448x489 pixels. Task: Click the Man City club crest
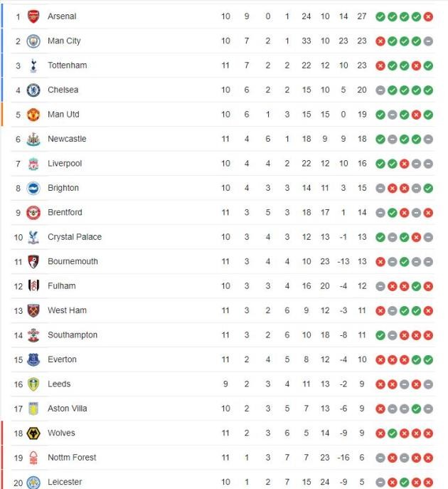click(x=33, y=41)
